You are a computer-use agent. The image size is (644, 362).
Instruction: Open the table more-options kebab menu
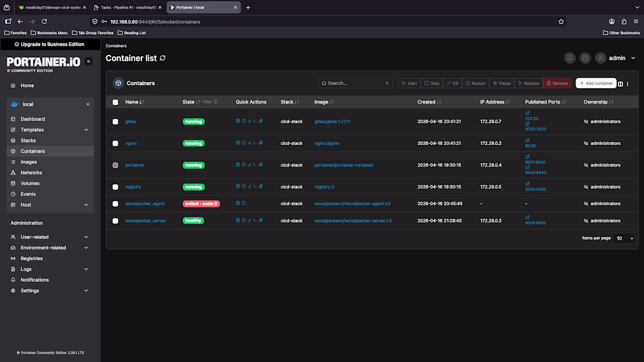point(628,84)
